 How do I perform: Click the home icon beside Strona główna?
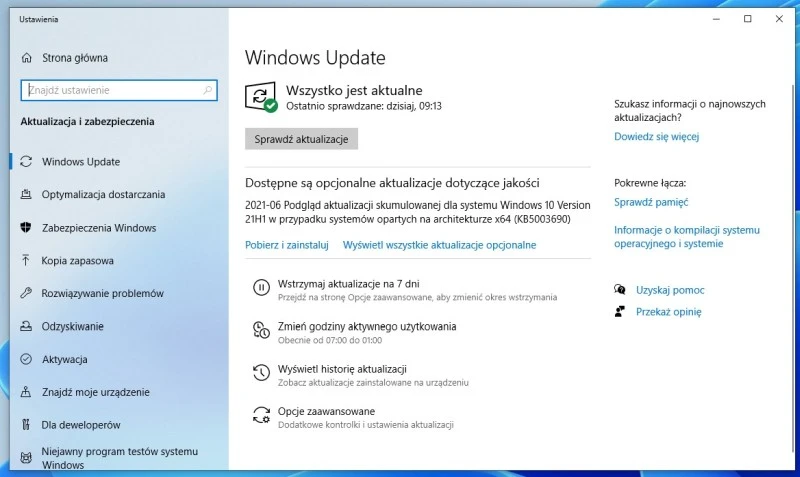tap(27, 58)
